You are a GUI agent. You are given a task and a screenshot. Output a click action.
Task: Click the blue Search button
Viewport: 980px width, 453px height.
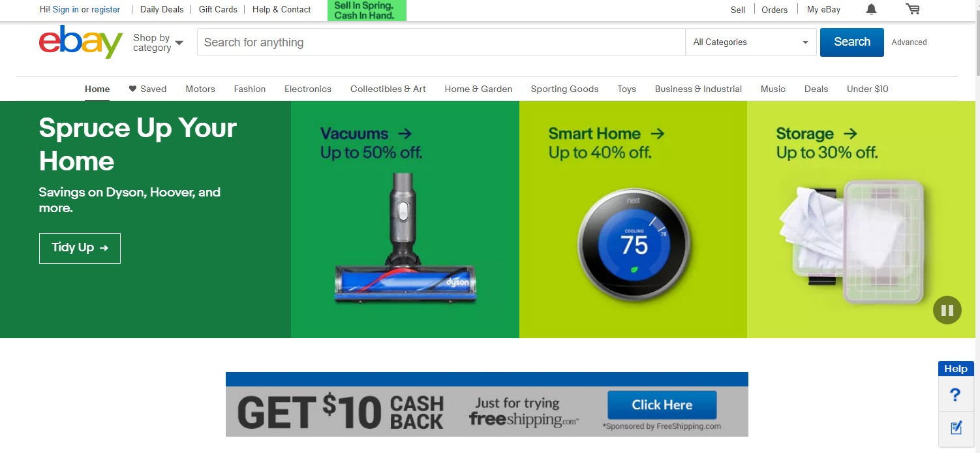852,42
